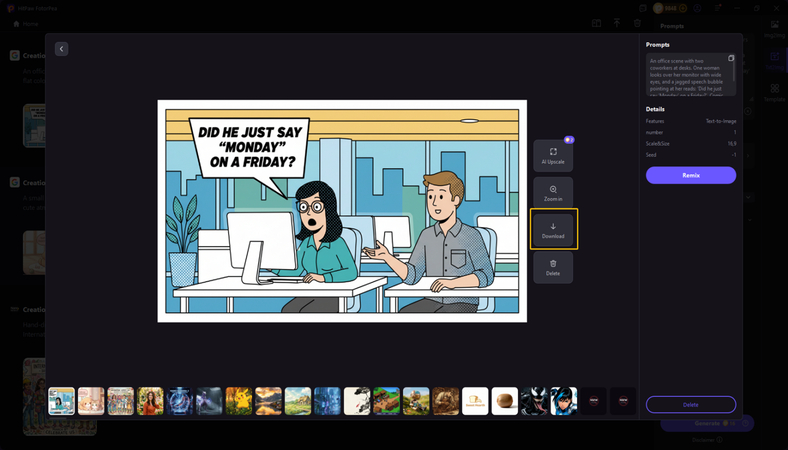Click the Scale&Size 16:9 value
Viewport: 788px width, 450px height.
[x=732, y=144]
